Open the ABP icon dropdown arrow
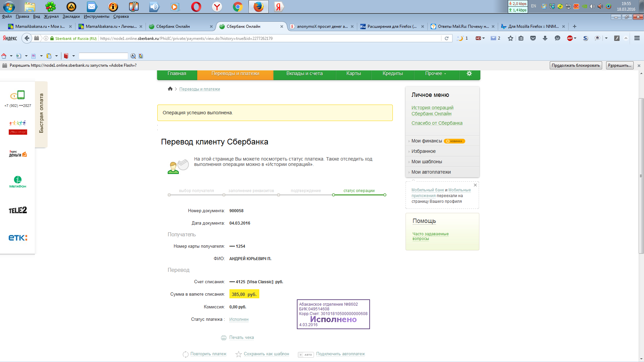 pyautogui.click(x=575, y=39)
